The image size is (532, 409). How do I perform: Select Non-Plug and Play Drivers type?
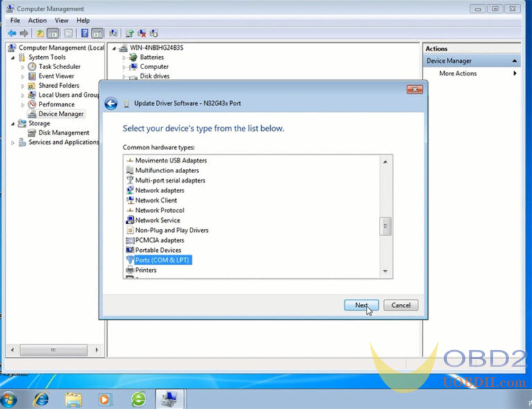click(x=172, y=230)
